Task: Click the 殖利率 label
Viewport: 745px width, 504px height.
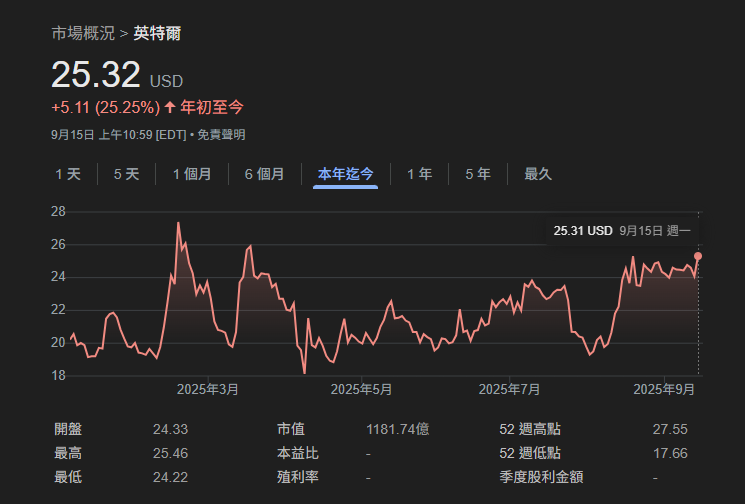Action: click(x=297, y=477)
